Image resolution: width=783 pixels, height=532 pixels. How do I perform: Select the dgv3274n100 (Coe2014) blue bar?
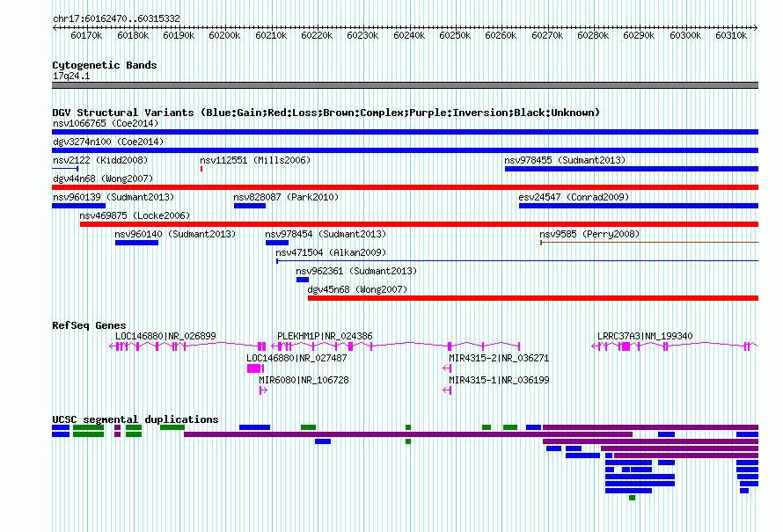[x=405, y=150]
